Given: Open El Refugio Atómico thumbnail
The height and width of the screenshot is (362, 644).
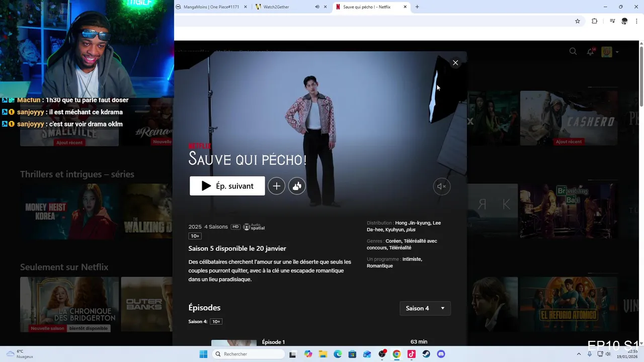Looking at the screenshot, I should [569, 304].
